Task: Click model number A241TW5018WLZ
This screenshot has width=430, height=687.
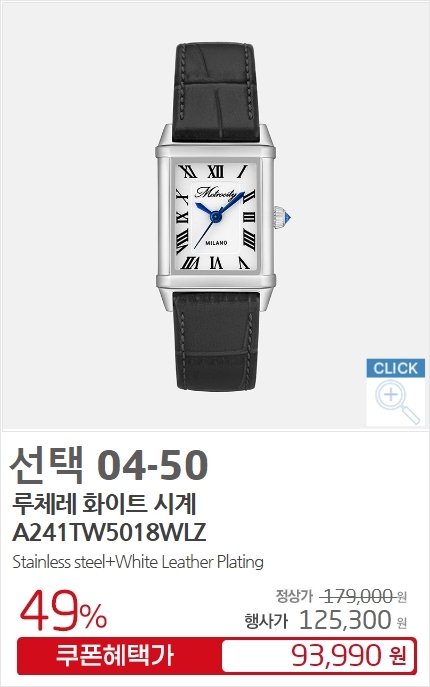Action: coord(109,532)
